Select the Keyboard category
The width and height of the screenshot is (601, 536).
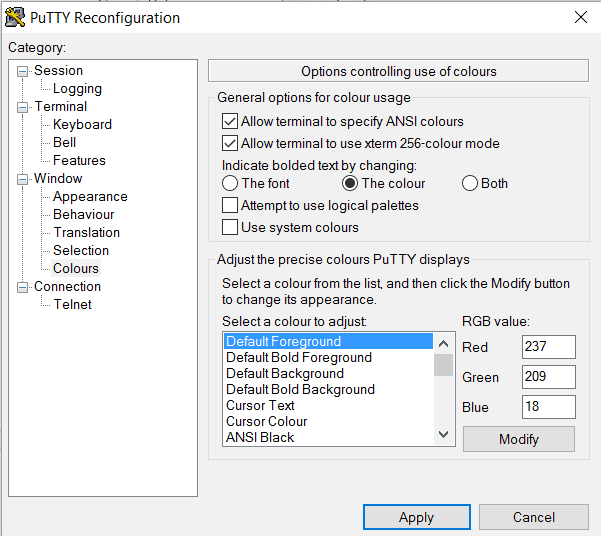click(x=82, y=124)
